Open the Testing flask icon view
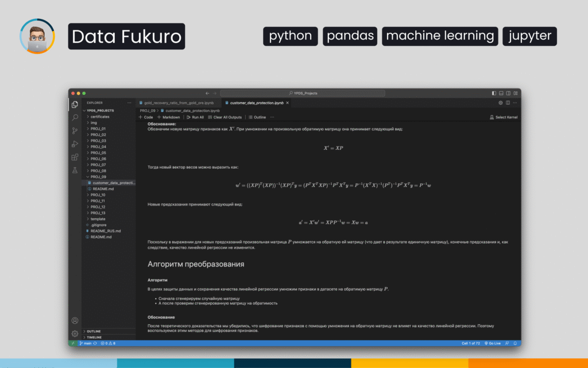The width and height of the screenshot is (588, 368). coord(75,171)
